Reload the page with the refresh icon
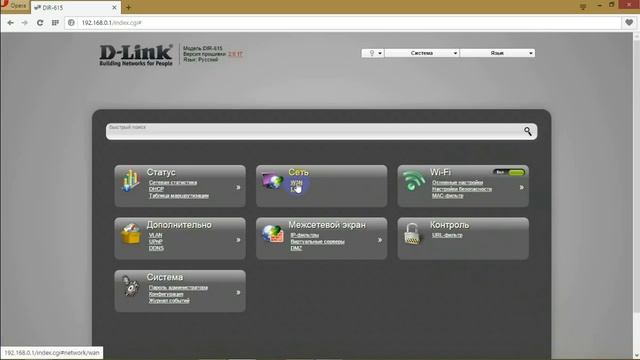The width and height of the screenshot is (640, 360). [40, 23]
